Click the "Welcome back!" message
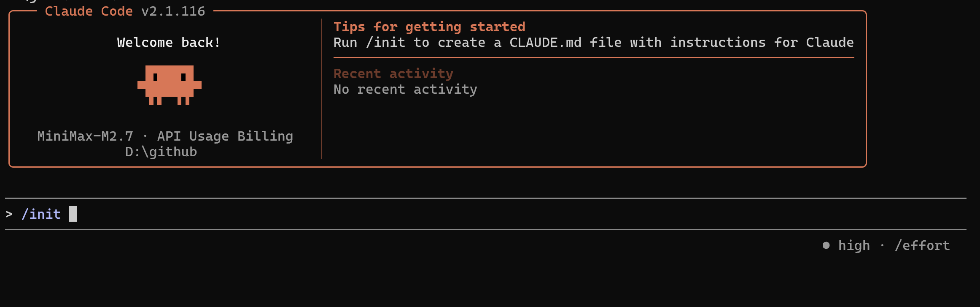 click(x=169, y=43)
